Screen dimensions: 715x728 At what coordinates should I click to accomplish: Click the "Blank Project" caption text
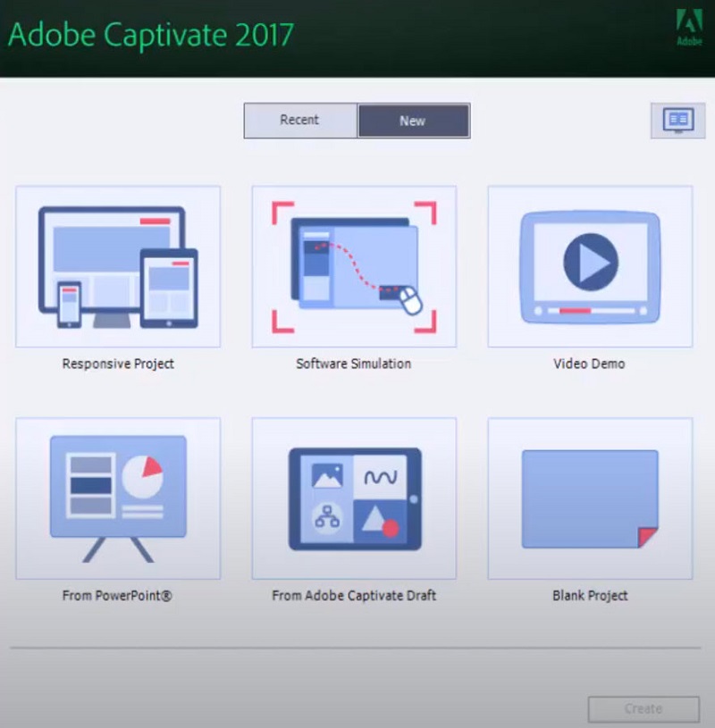point(590,596)
